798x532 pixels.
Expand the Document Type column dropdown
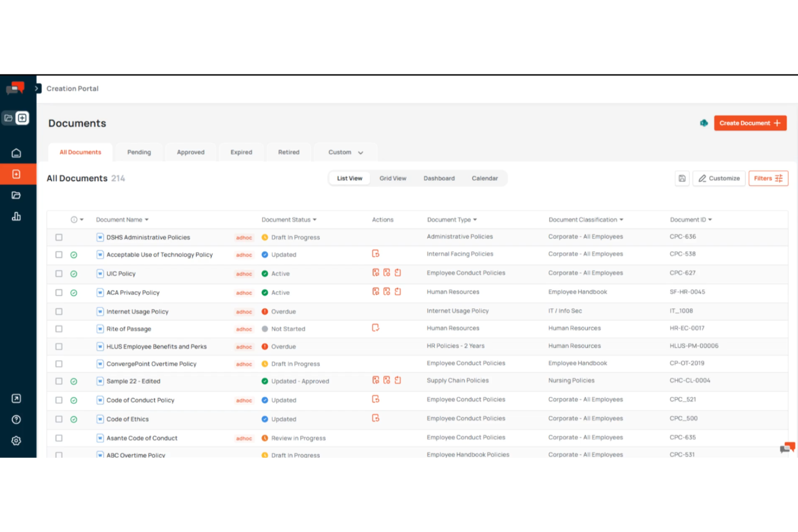[x=475, y=219]
